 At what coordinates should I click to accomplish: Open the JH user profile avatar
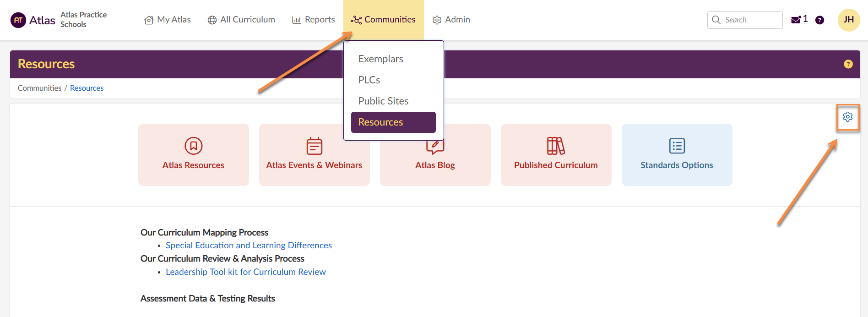pyautogui.click(x=848, y=20)
